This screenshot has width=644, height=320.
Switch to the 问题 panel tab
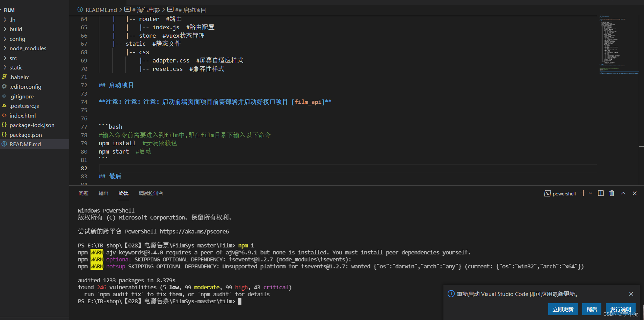84,193
